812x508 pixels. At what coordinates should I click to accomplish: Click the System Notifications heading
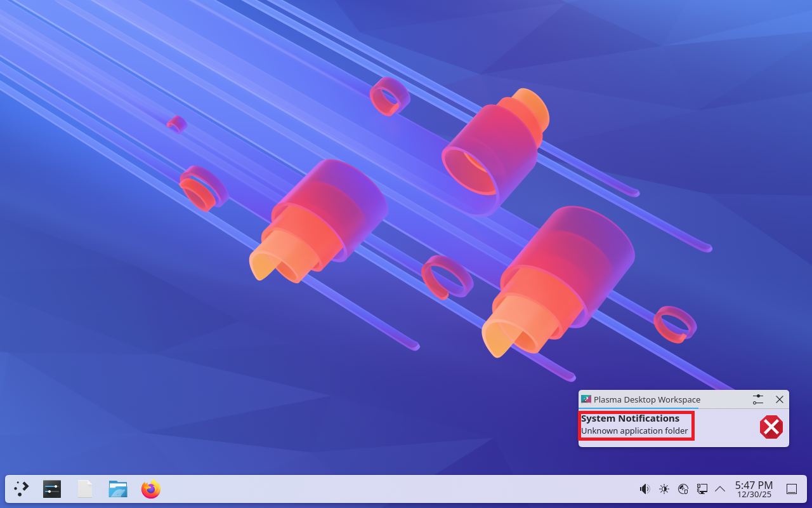pos(630,418)
